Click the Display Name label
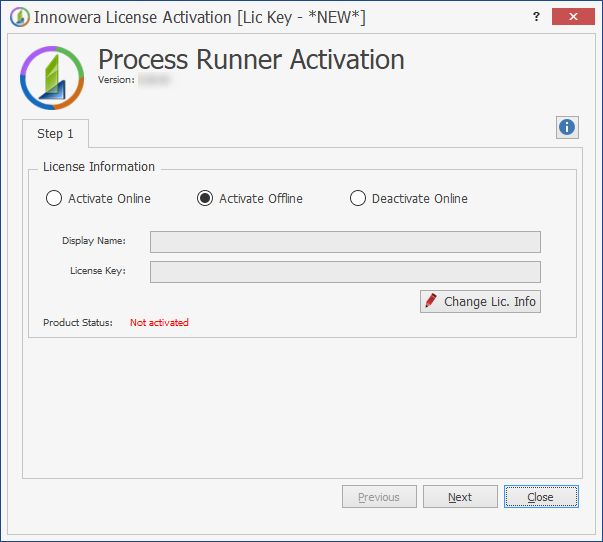603x542 pixels. tap(94, 241)
